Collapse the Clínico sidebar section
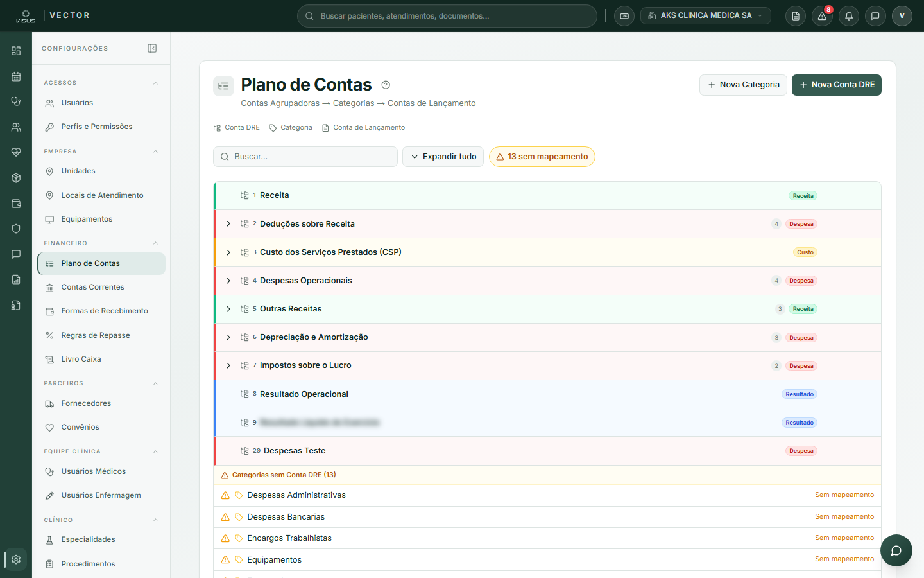 coord(155,520)
